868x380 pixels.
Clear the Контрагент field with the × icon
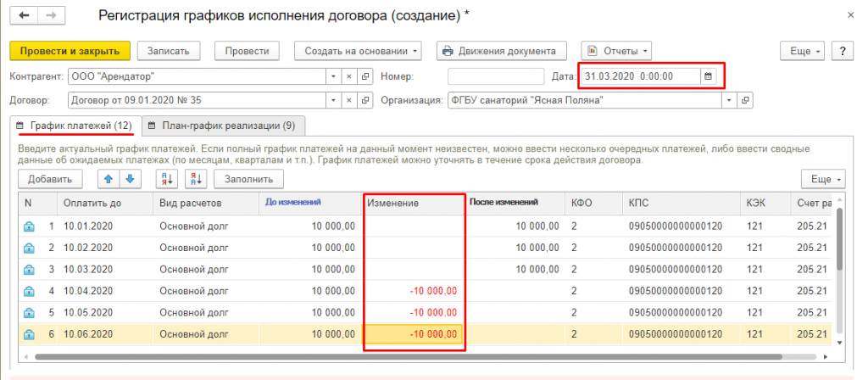[348, 76]
